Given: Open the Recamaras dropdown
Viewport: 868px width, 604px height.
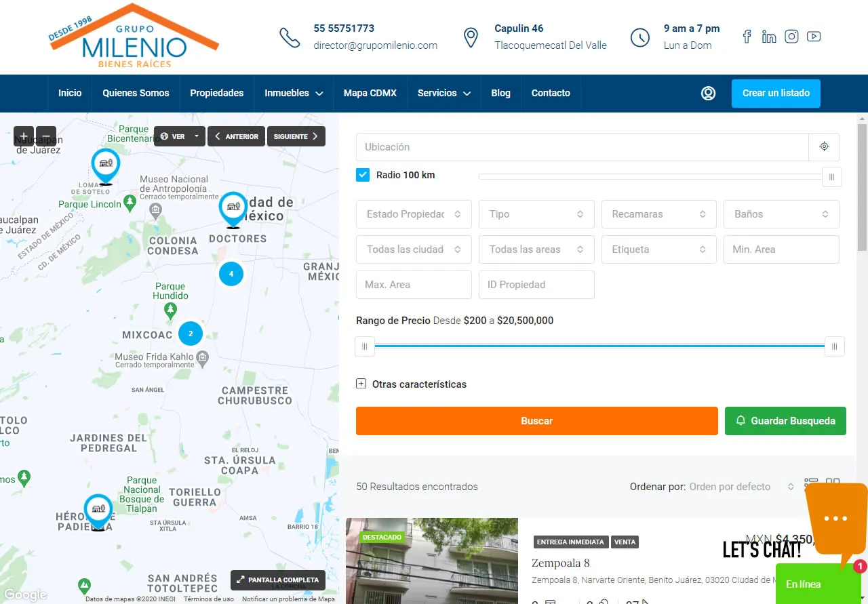Looking at the screenshot, I should pyautogui.click(x=659, y=214).
